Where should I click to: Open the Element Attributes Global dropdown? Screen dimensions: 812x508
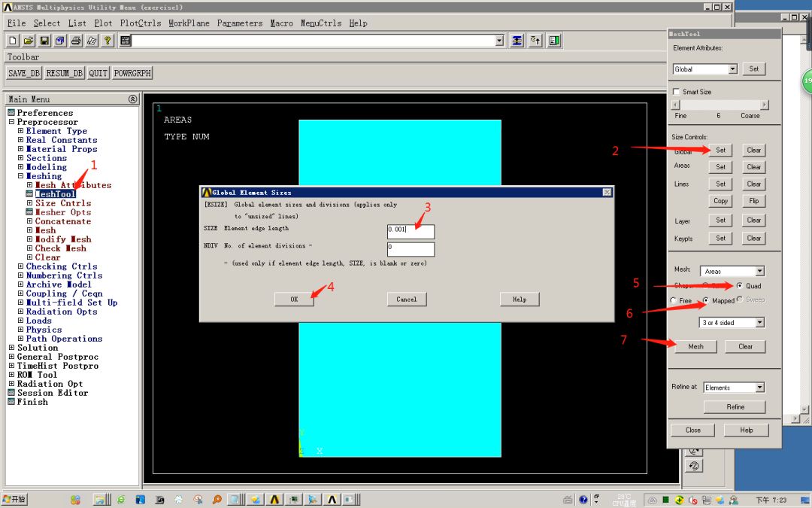click(733, 68)
